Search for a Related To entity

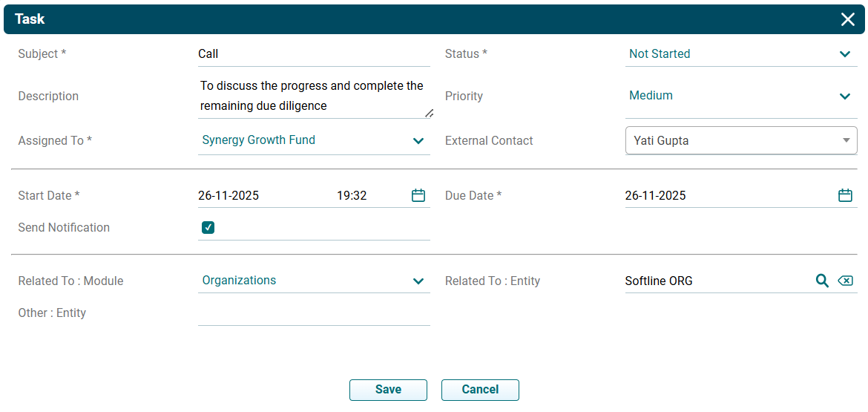pos(822,281)
